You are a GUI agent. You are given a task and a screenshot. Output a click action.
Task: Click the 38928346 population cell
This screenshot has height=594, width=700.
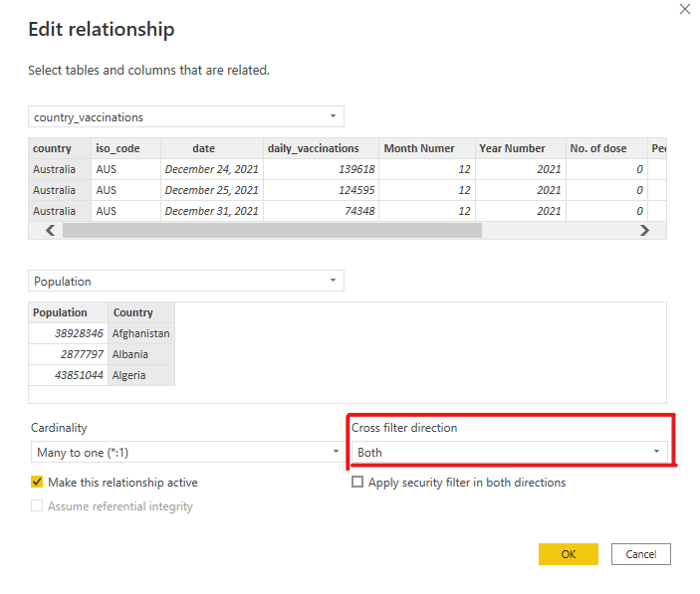(69, 333)
